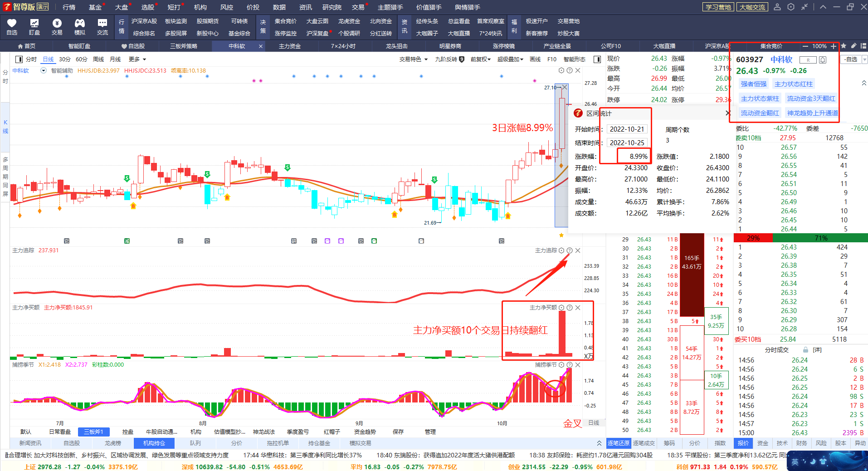The image size is (868, 471).
Task: Close the 捕捞季节 indicator panel
Action: pos(578,365)
